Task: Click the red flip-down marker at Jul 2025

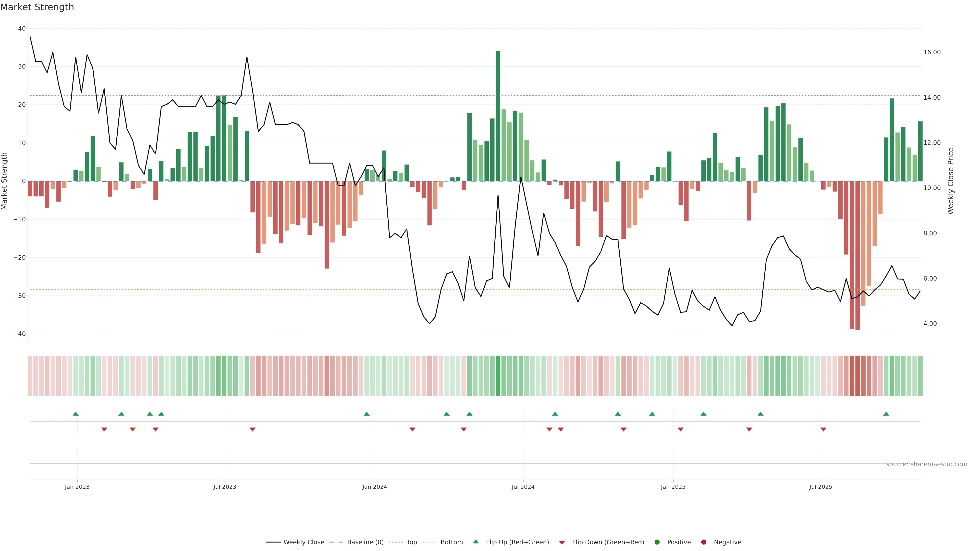Action: (823, 429)
